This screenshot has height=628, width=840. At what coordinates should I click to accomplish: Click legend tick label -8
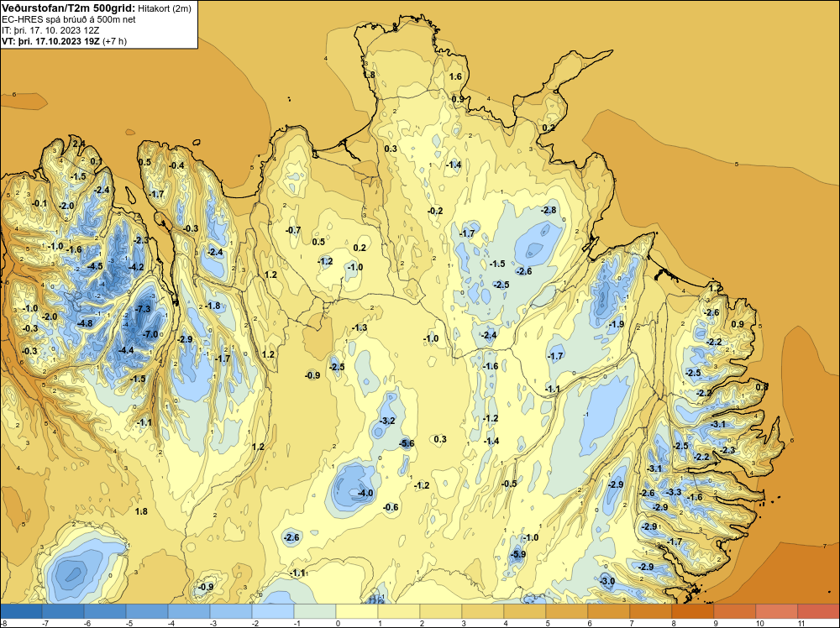(x=4, y=623)
